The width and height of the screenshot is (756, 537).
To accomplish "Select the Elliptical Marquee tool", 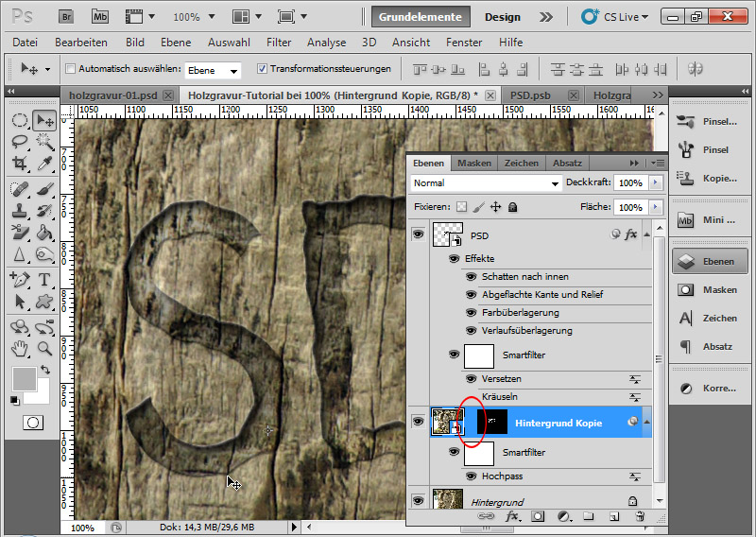I will pos(19,121).
